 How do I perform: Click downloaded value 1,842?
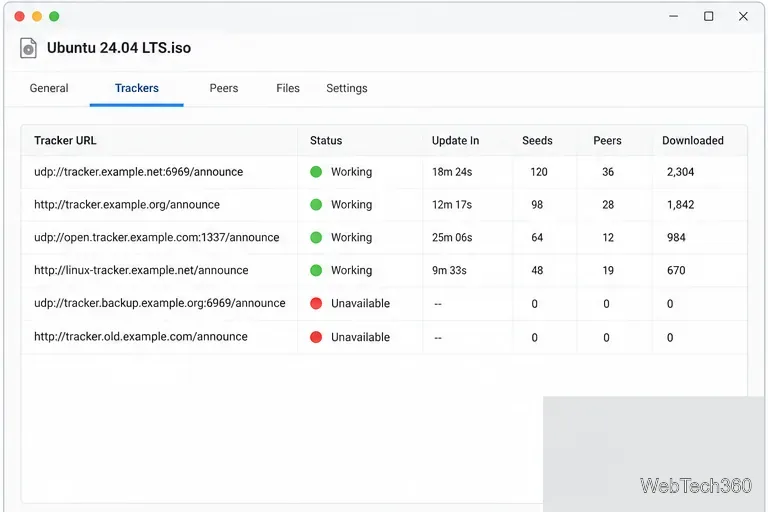[x=680, y=205]
